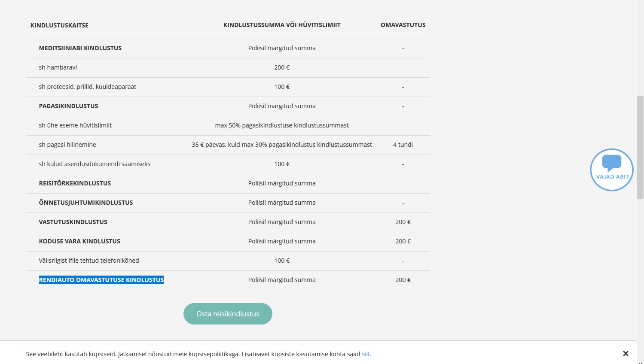
Task: Open the 'siit' cookie policy link
Action: tap(366, 354)
